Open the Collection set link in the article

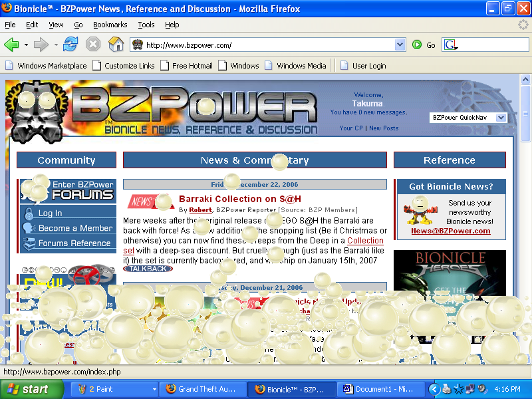click(365, 241)
